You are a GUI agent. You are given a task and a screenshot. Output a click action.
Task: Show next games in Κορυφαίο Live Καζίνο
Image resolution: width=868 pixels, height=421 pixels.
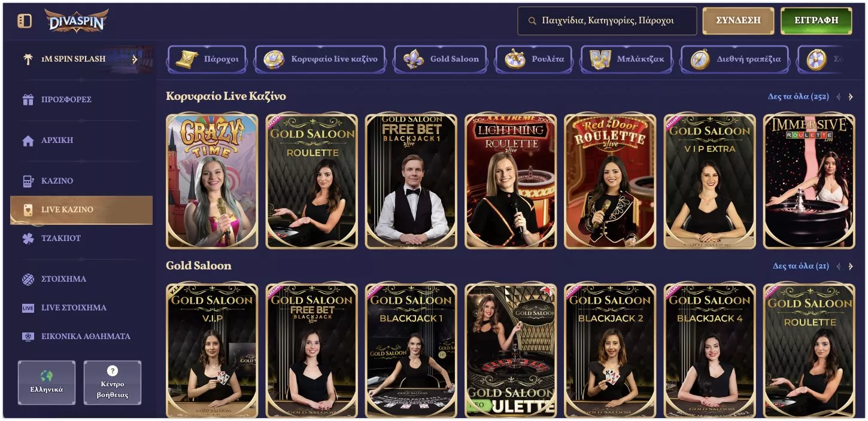pyautogui.click(x=851, y=97)
